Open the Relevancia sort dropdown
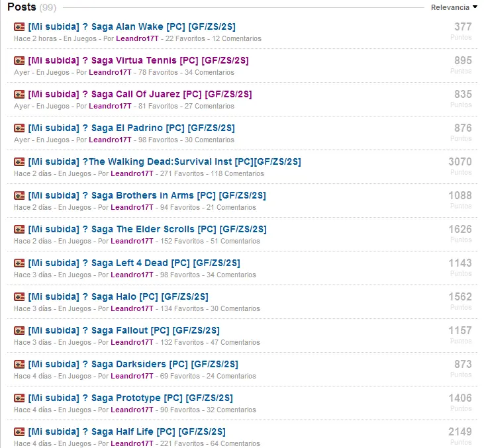 click(454, 7)
